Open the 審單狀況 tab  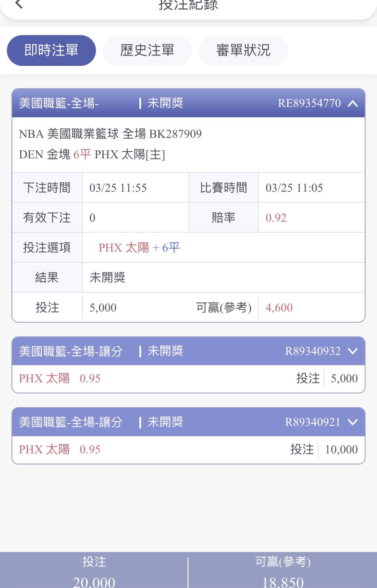243,51
